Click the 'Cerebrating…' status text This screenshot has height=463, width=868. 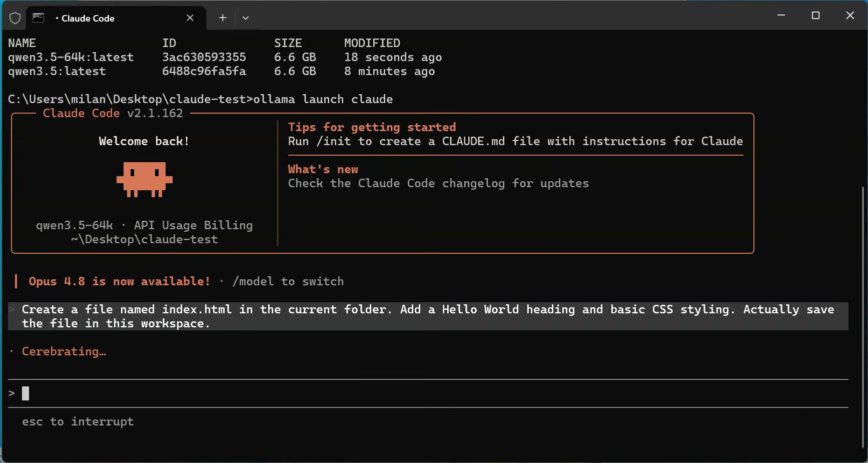(x=64, y=351)
